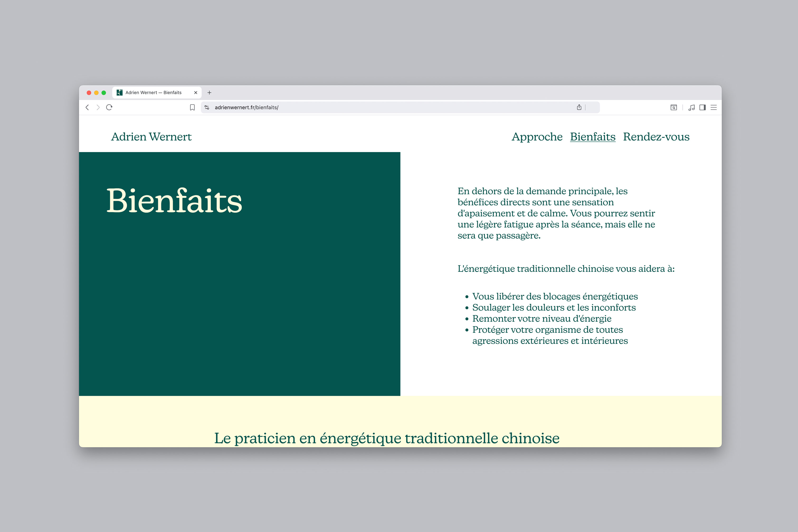Open the hamburger main menu
798x532 pixels.
tap(714, 107)
